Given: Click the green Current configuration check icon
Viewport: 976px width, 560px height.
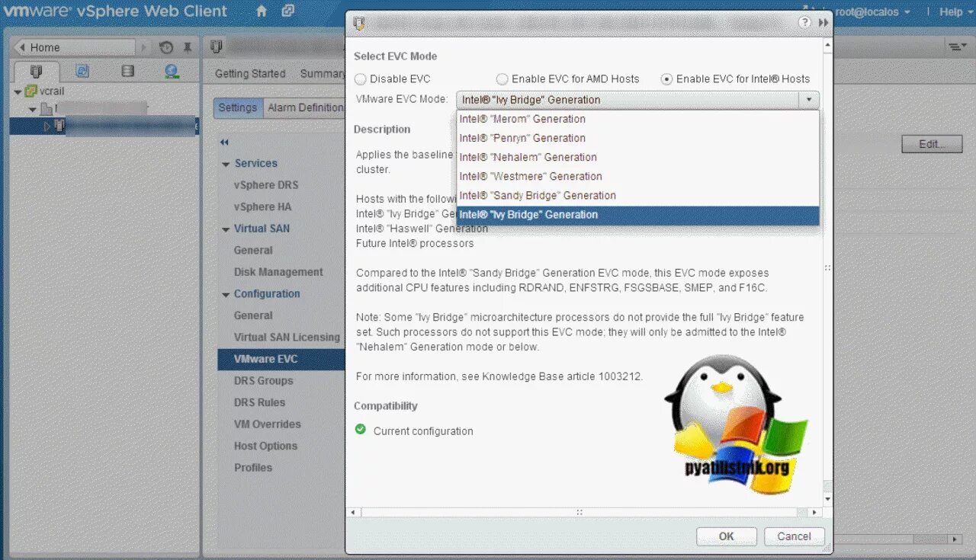Looking at the screenshot, I should coord(361,430).
